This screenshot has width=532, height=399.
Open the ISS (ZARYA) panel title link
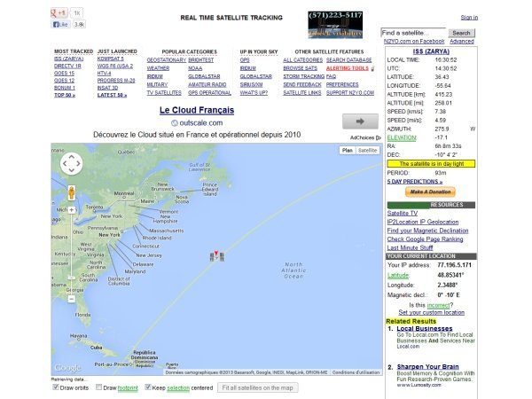pos(431,51)
